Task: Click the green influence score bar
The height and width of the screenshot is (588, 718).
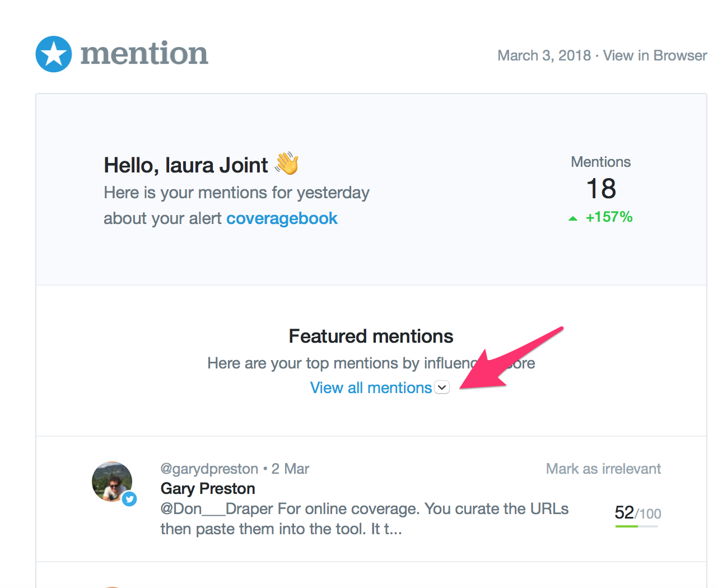Action: click(627, 526)
